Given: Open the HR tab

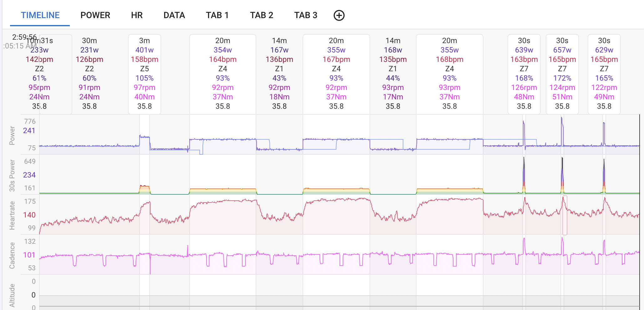Looking at the screenshot, I should pyautogui.click(x=137, y=15).
